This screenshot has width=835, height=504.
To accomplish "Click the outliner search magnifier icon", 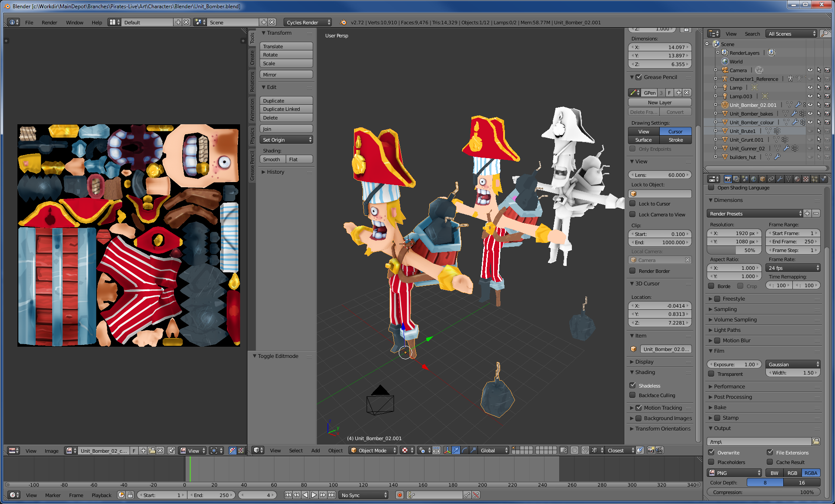I will [x=824, y=34].
